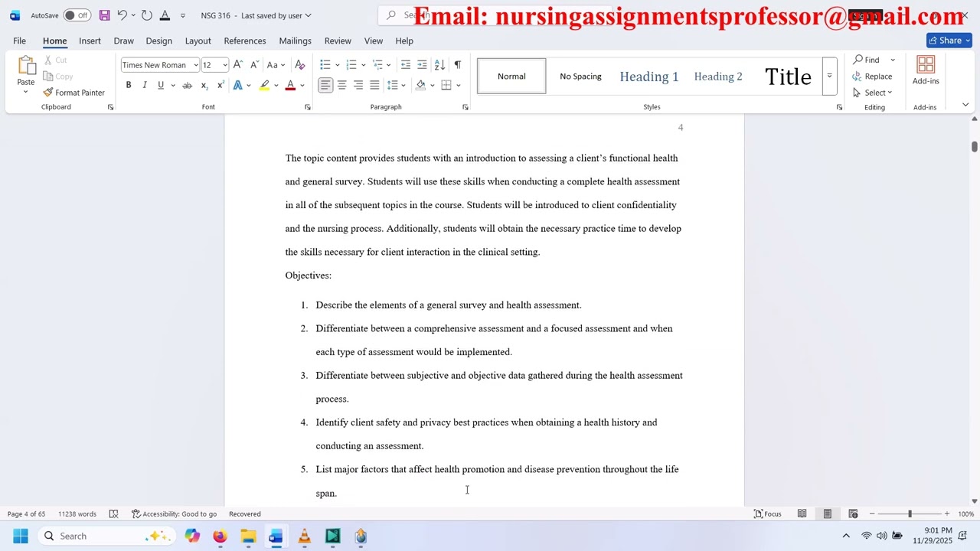980x551 pixels.
Task: Switch to Read Mode view
Action: pyautogui.click(x=802, y=514)
